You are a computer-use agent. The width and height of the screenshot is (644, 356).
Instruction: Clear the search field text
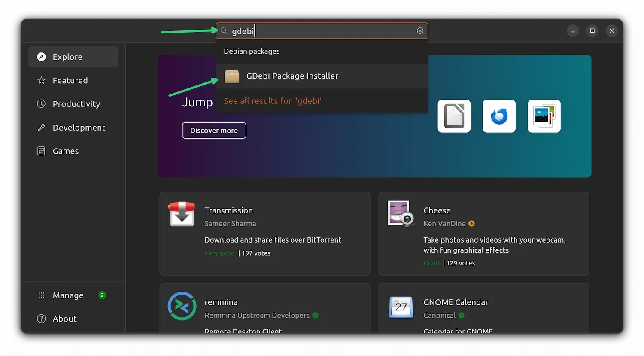(x=420, y=31)
